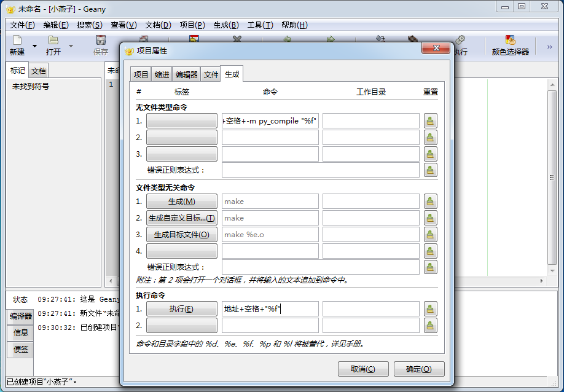Viewport: 564px width, 392px height.
Task: Switch to the 缩进 tab
Action: [x=162, y=74]
